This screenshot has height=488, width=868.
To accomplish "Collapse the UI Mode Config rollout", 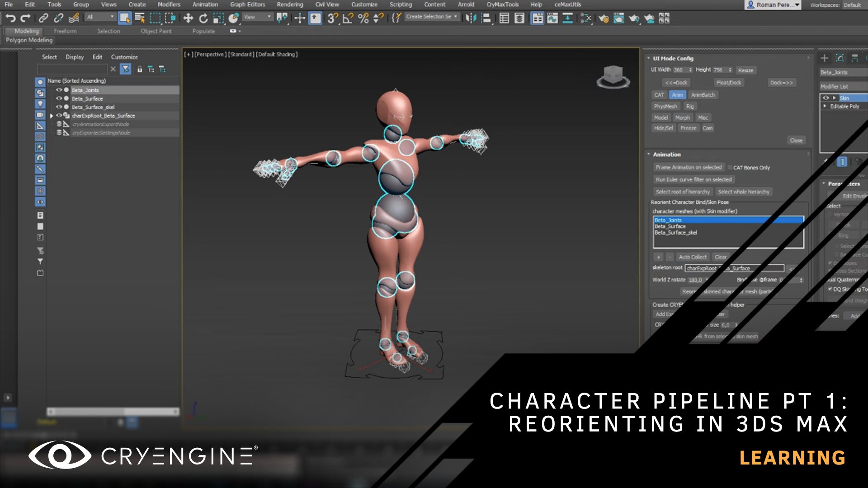I will [x=650, y=58].
